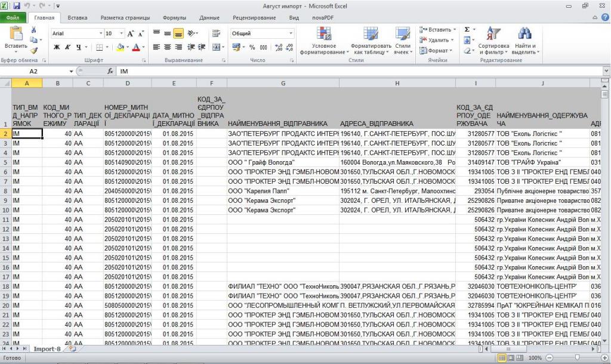Open number format Общий dropdown

tap(291, 33)
